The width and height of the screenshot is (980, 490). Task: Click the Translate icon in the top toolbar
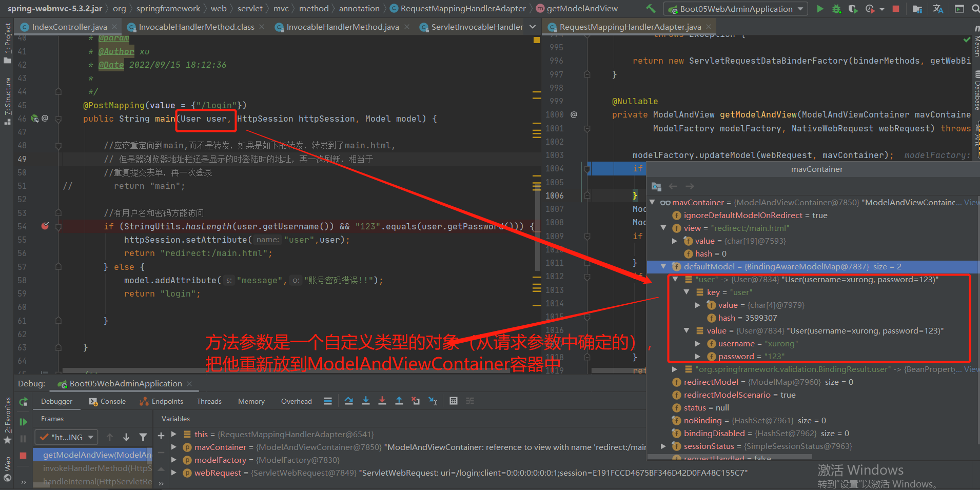pyautogui.click(x=938, y=9)
